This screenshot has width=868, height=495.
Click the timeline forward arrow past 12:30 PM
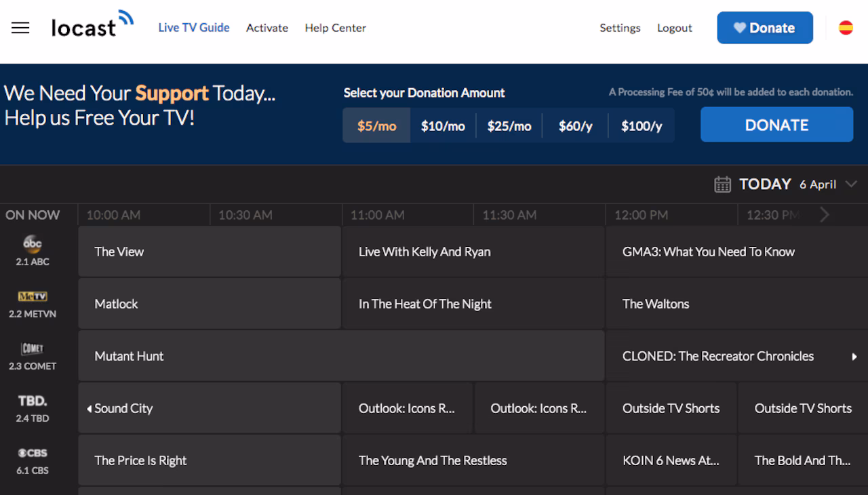[x=825, y=214]
